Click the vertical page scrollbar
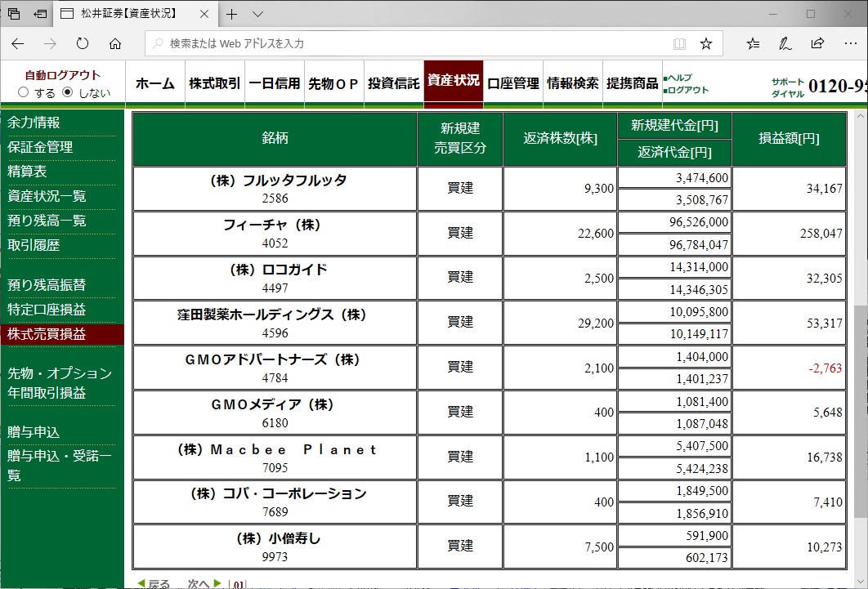The height and width of the screenshot is (589, 868). [x=861, y=408]
